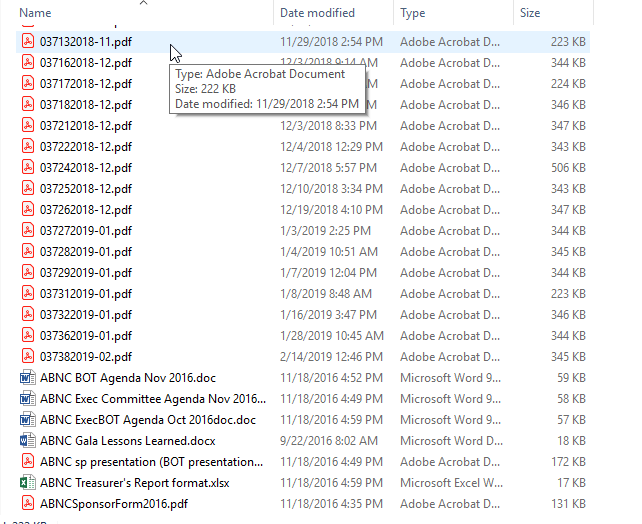Click PDF icon of 037212018-12.pdf

click(x=27, y=125)
